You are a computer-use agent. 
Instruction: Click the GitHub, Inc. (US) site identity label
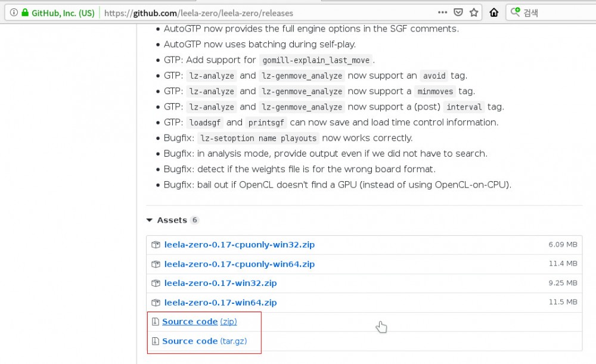(x=63, y=13)
